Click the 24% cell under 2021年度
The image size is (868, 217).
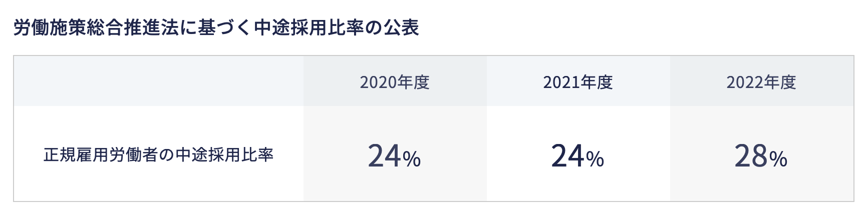pyautogui.click(x=578, y=155)
